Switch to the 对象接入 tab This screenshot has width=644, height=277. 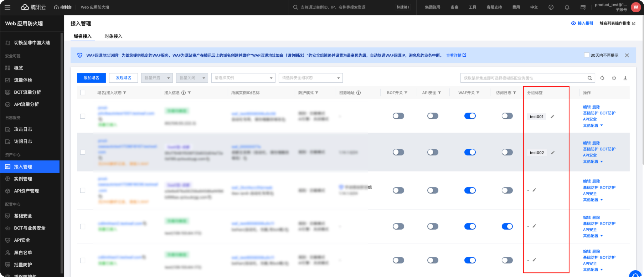tap(113, 36)
